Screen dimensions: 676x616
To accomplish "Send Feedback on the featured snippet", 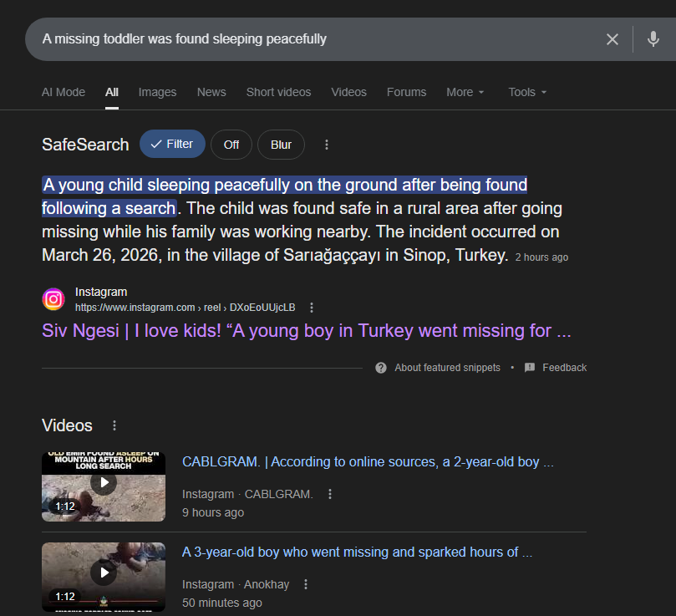I will click(x=564, y=368).
